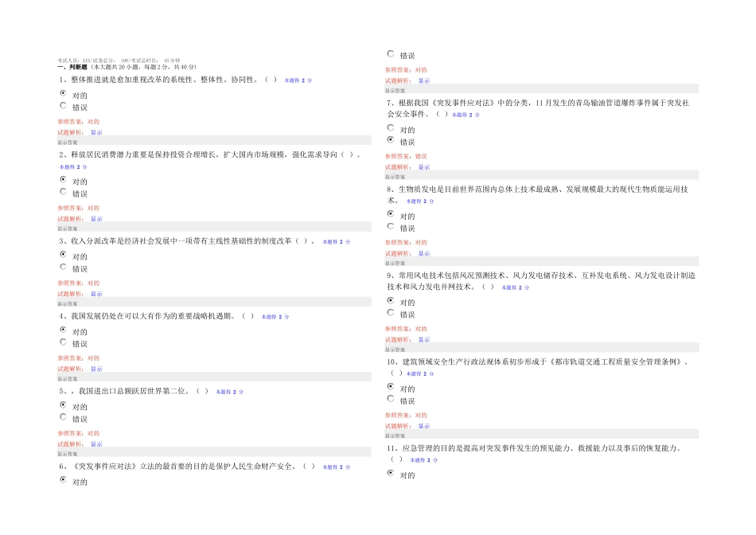The width and height of the screenshot is (756, 535).
Task: Expand 显示答案 bar below question 4
Action: [214, 379]
